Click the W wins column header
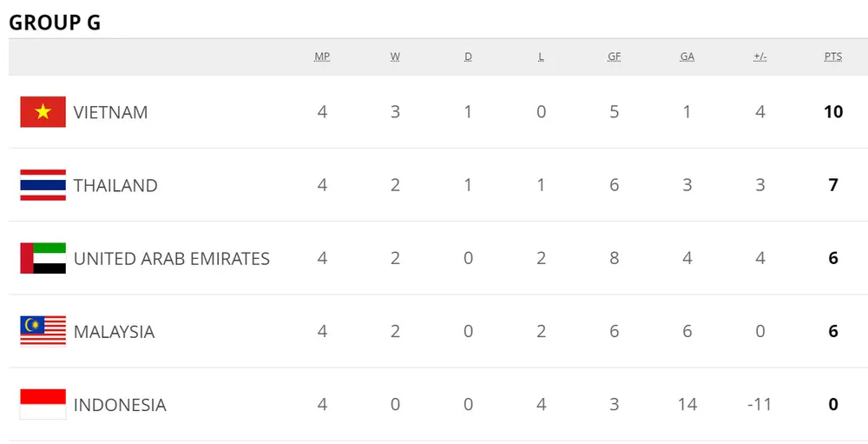Screen dimensions: 868x444 (395, 56)
